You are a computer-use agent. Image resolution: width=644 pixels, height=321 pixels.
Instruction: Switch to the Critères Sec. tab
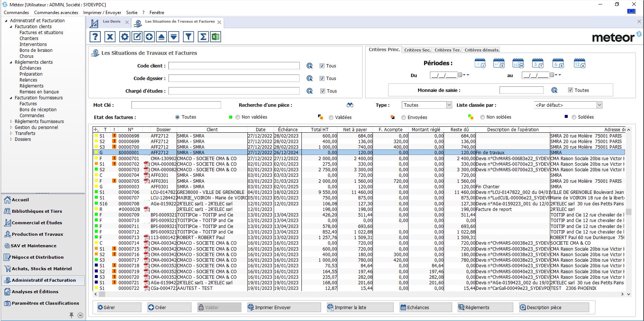coord(417,50)
